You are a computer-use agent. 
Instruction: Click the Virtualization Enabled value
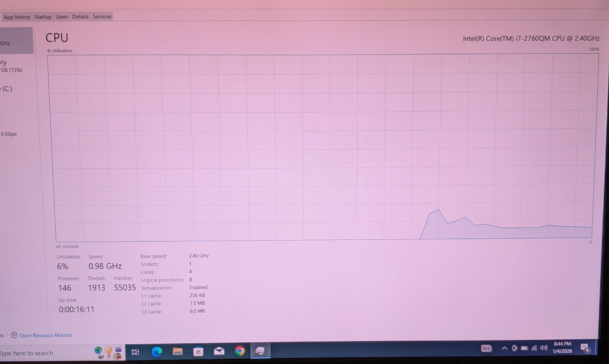pyautogui.click(x=198, y=288)
